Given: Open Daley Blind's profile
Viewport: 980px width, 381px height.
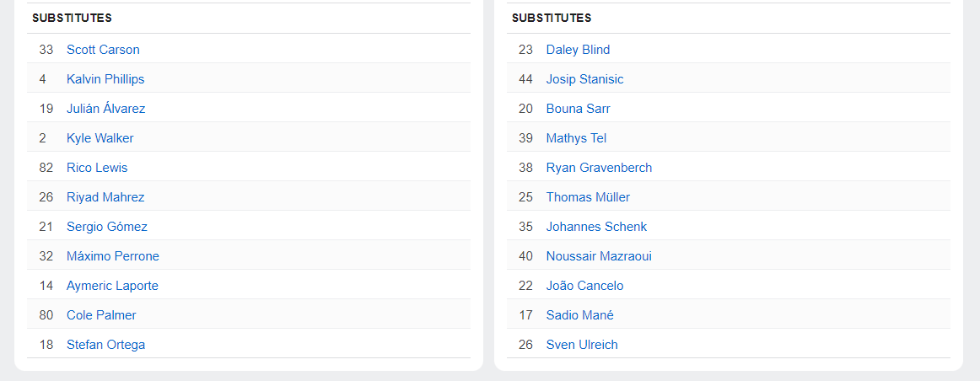Looking at the screenshot, I should [x=578, y=50].
